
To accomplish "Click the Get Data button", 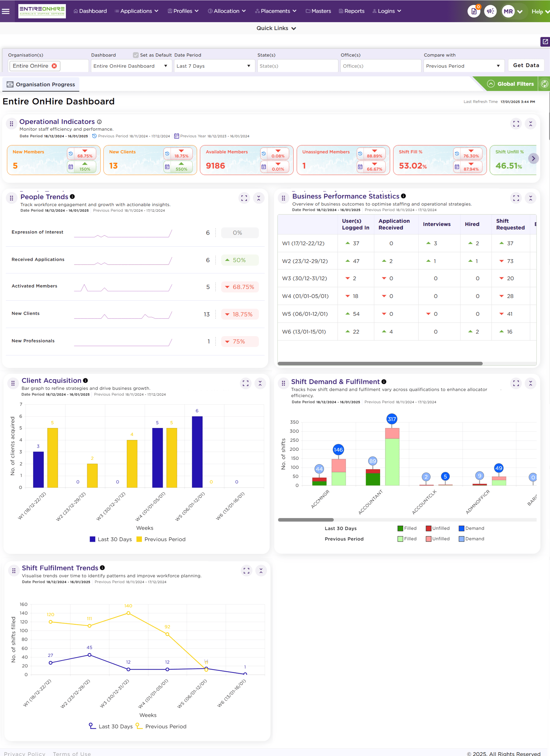I will (x=526, y=66).
